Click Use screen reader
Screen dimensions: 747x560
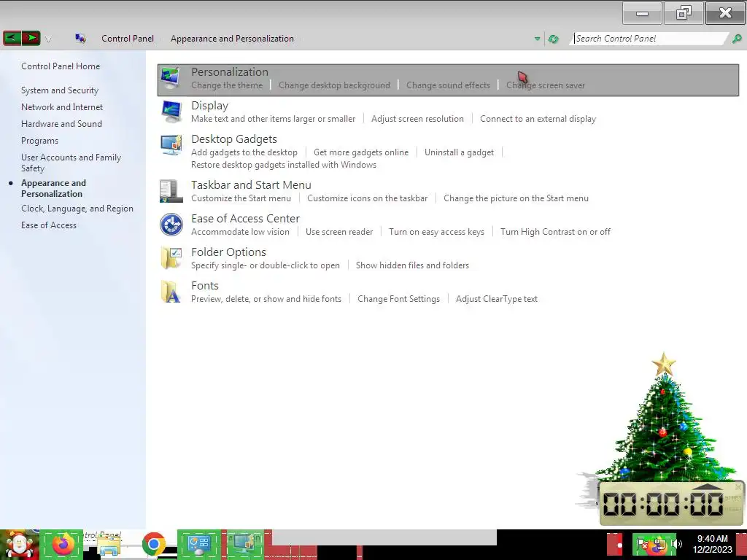[x=339, y=232]
